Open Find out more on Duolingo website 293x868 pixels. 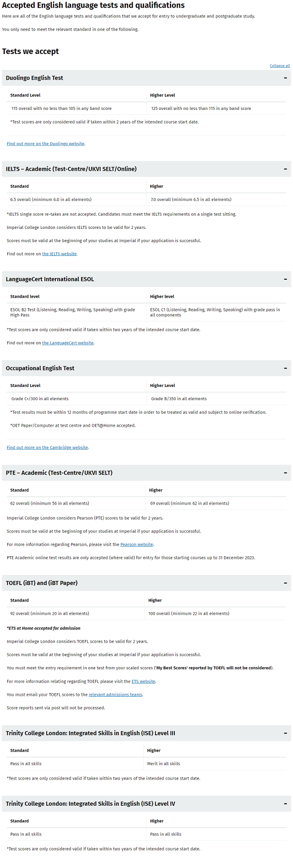pyautogui.click(x=45, y=144)
